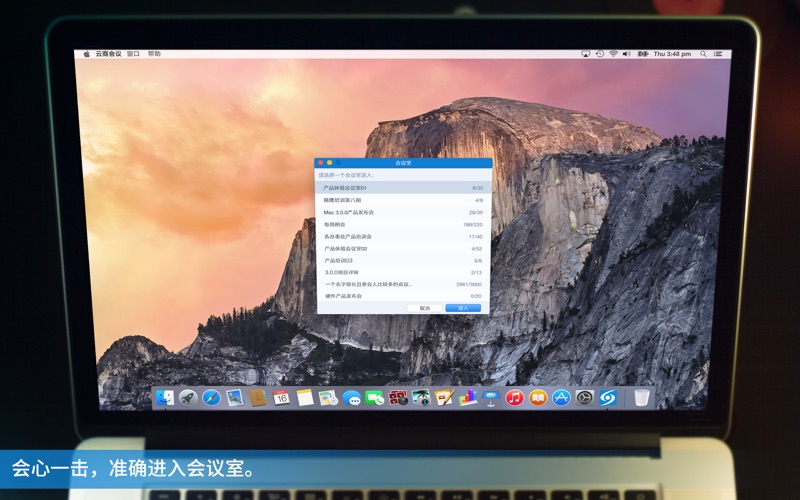Open the Trash in the dock

pyautogui.click(x=641, y=397)
